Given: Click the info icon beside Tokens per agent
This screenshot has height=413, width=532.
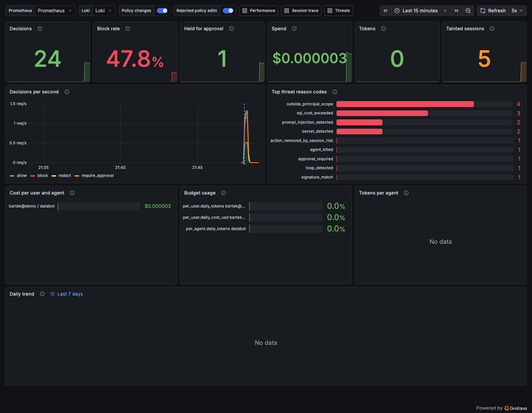Looking at the screenshot, I should coord(406,193).
